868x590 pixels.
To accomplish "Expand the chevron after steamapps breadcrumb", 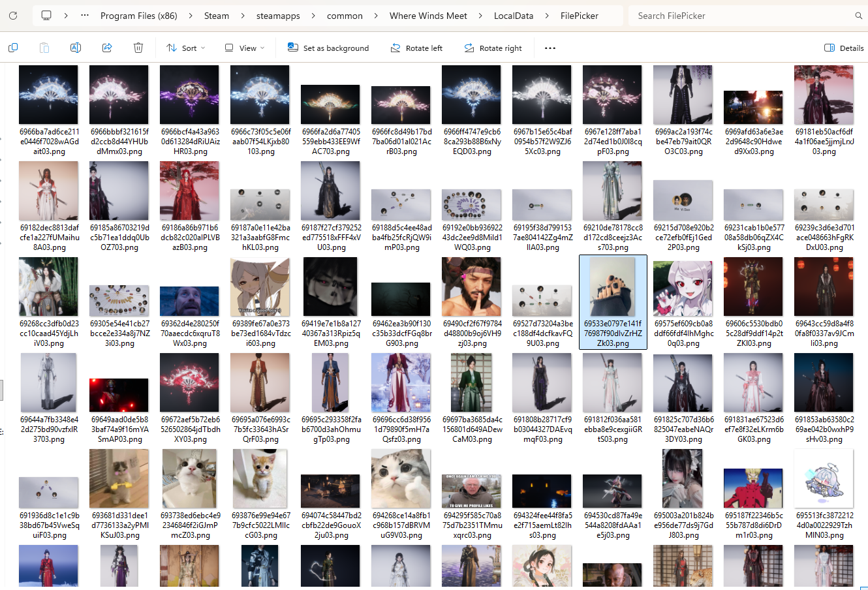I will [x=313, y=16].
